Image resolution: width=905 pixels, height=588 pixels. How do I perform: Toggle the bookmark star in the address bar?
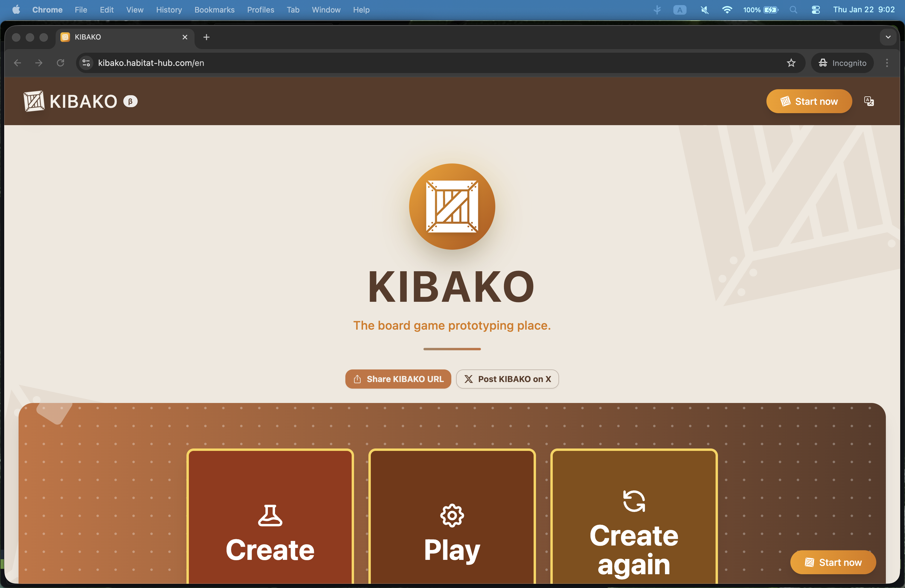tap(791, 63)
